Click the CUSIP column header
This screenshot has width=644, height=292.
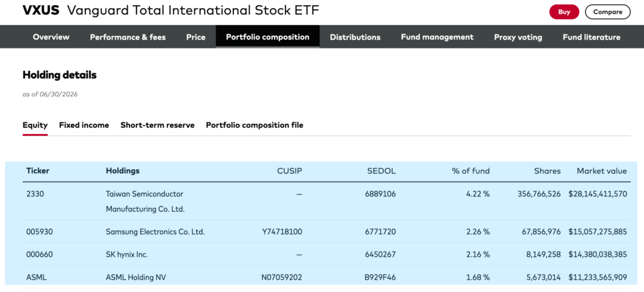[x=289, y=171]
